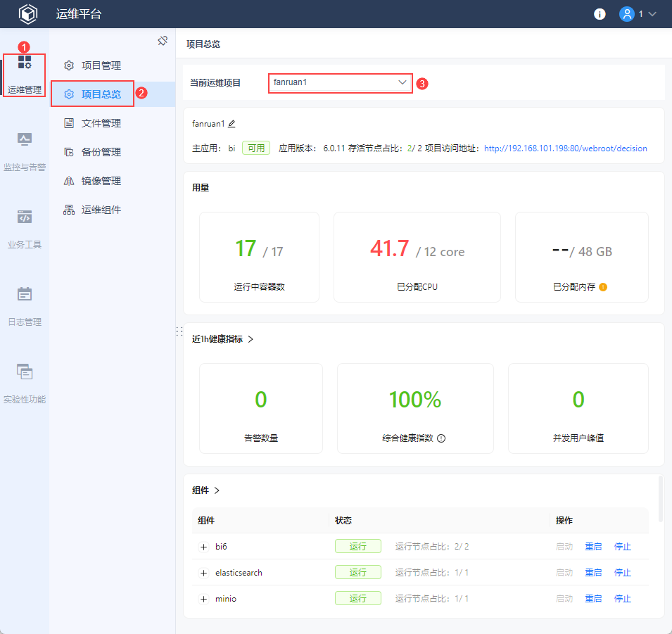Click the components list vertical scrollbar
The width and height of the screenshot is (672, 634).
(660, 500)
